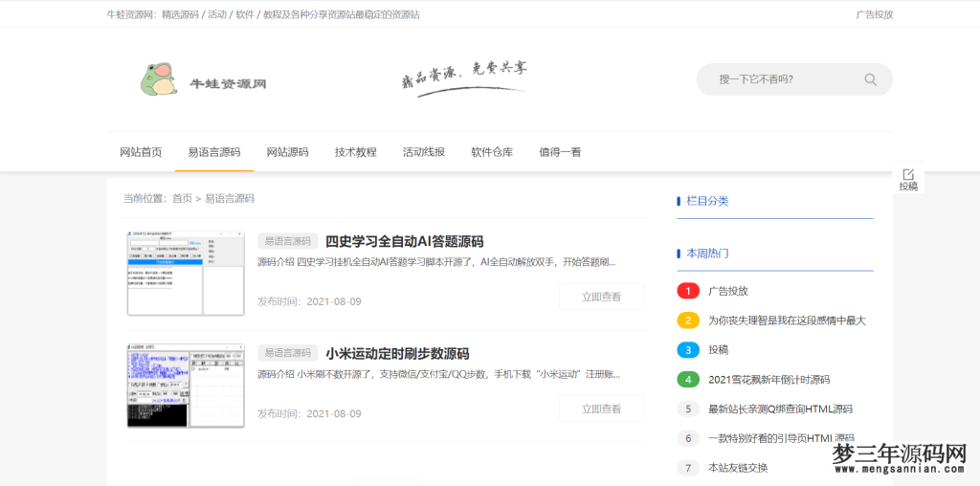Screen dimensions: 980x486
Task: Click 立即查看 for 小米运动 article
Action: [x=601, y=409]
